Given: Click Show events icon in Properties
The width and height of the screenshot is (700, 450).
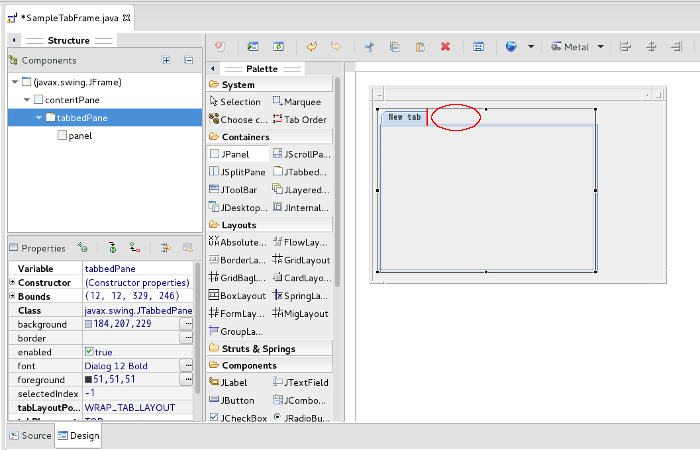Looking at the screenshot, I should coord(83,248).
